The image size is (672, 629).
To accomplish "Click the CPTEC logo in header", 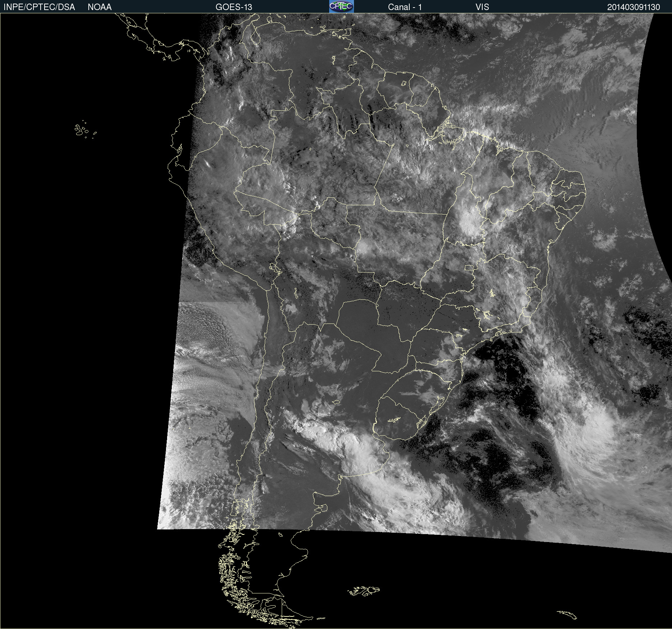I will pos(341,6).
